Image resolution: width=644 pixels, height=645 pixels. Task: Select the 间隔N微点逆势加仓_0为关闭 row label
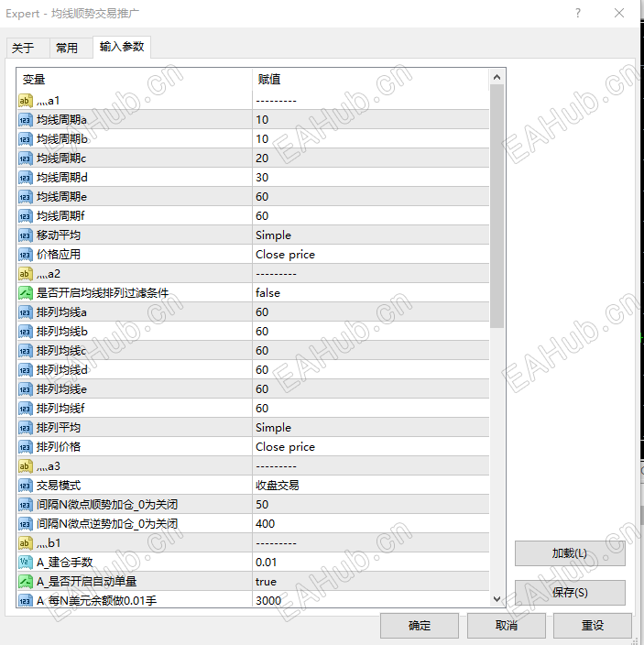(107, 524)
